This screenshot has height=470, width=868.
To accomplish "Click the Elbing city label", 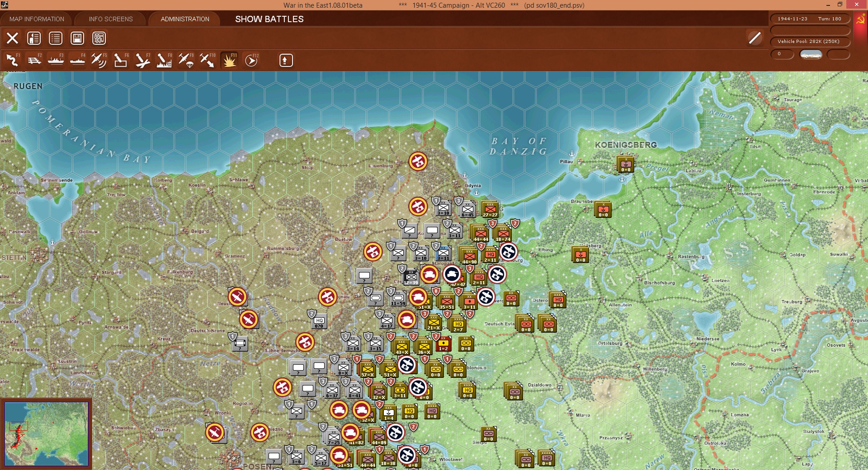I will point(546,250).
